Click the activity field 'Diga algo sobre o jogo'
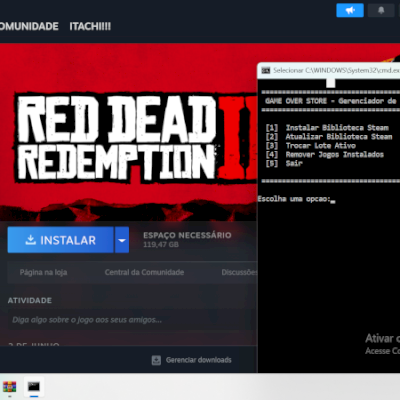This screenshot has height=400, width=400. pyautogui.click(x=132, y=320)
